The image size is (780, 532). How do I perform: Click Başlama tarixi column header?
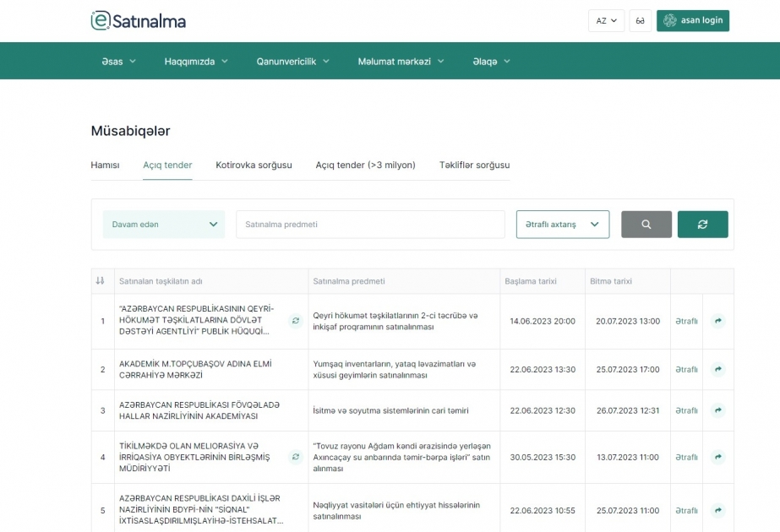(x=530, y=281)
